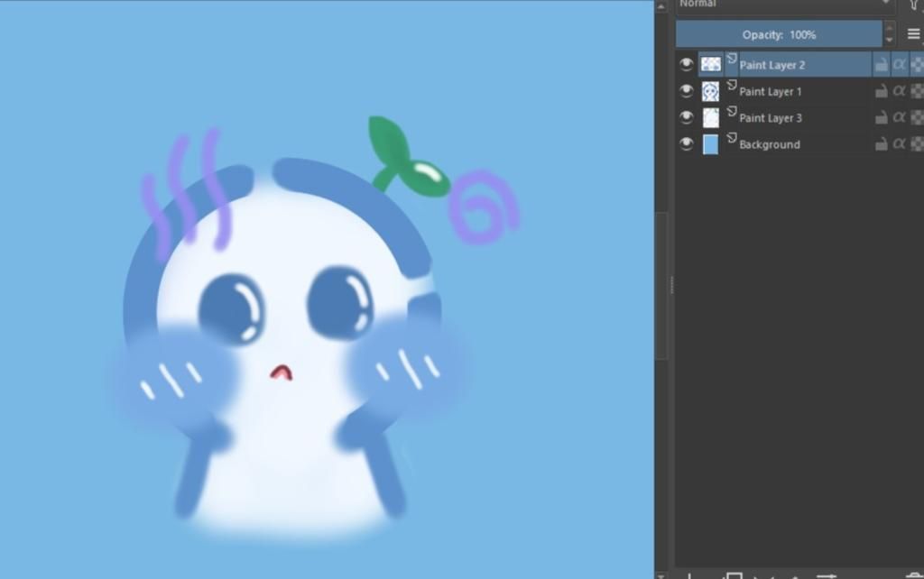Toggle visibility of the Background layer
924x579 pixels.
pos(686,143)
